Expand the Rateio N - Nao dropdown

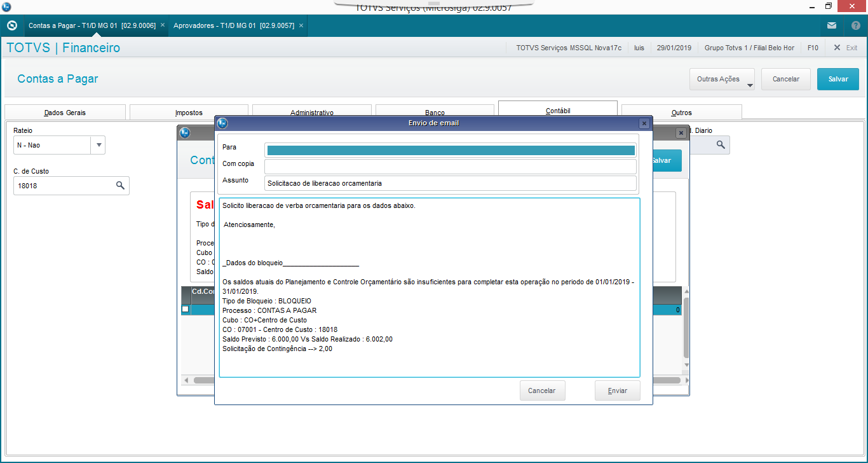98,145
